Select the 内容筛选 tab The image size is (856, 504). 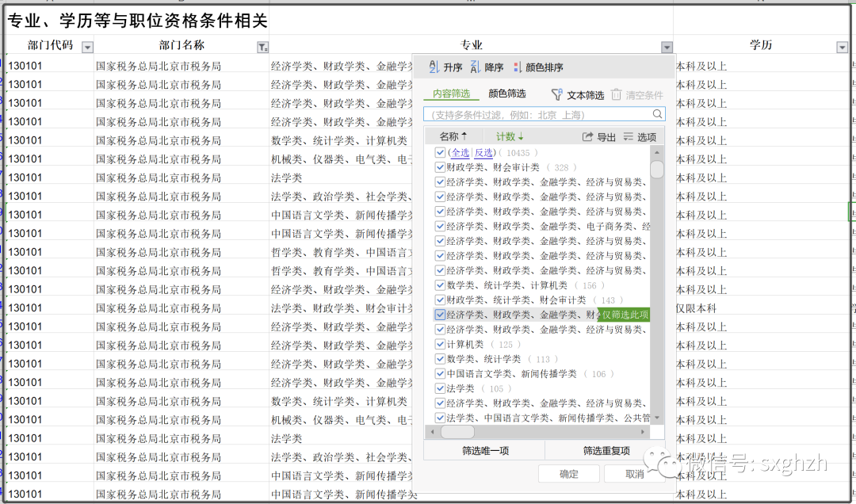tap(451, 94)
